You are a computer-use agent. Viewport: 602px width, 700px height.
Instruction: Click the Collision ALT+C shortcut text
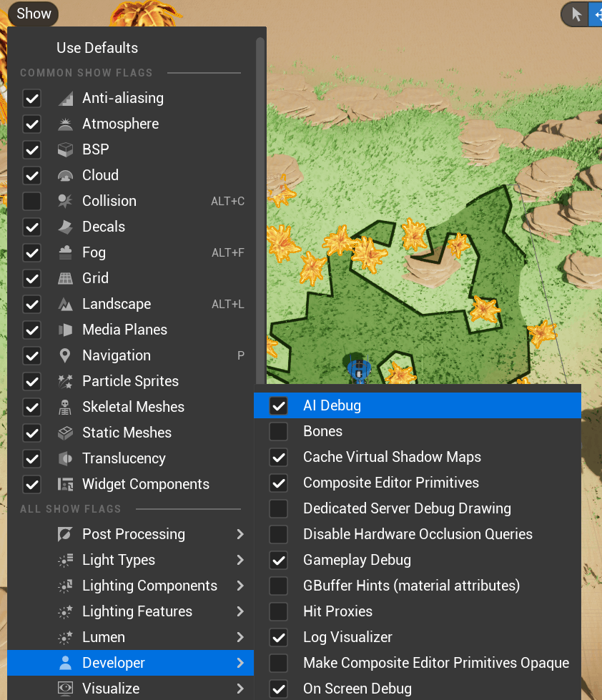click(x=227, y=202)
